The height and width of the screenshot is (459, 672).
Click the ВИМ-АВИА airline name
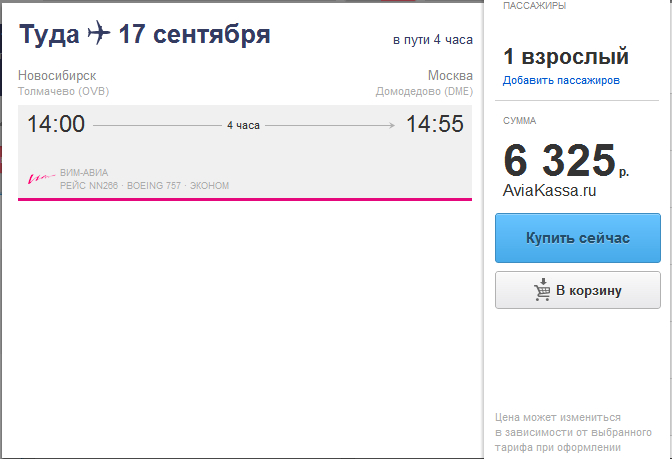(x=84, y=173)
